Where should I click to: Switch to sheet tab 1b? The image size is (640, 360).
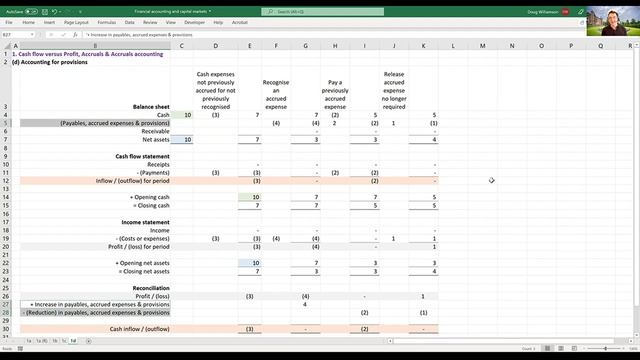(x=55, y=341)
